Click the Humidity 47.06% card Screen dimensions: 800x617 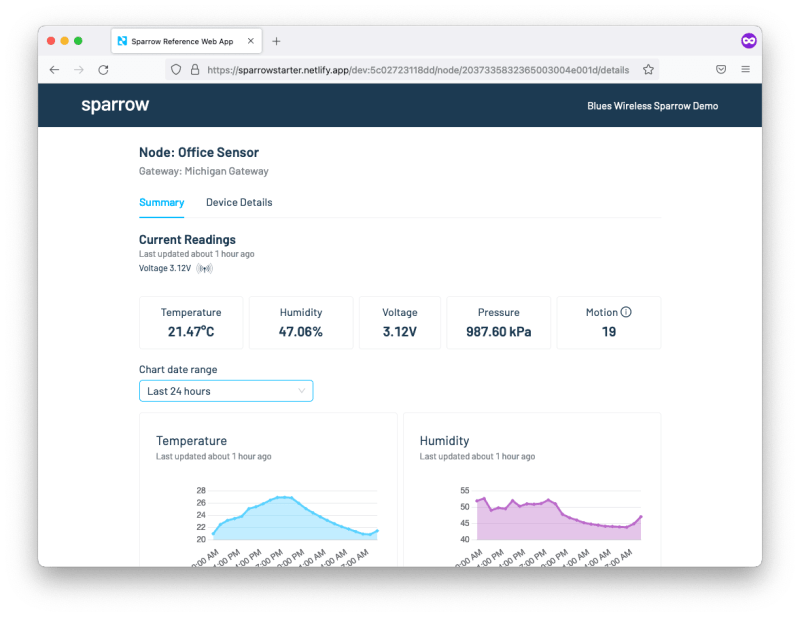coord(301,323)
